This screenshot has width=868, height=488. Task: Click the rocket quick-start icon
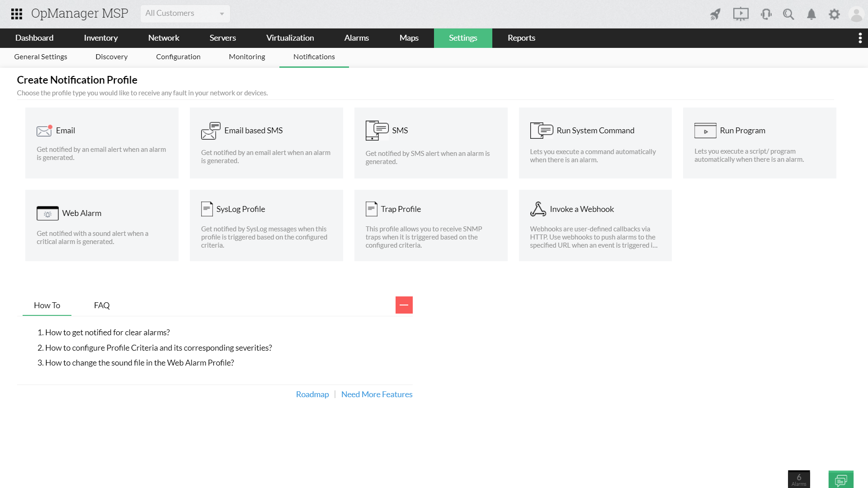coord(715,14)
